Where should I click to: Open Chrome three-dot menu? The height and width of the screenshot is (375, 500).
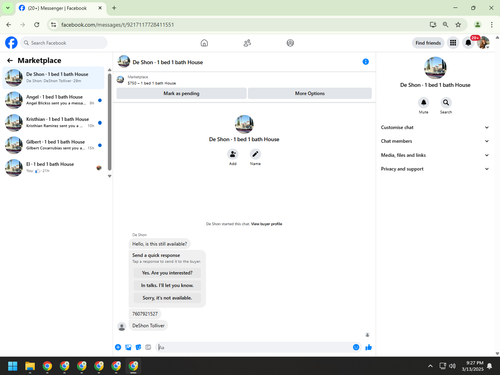[x=492, y=25]
